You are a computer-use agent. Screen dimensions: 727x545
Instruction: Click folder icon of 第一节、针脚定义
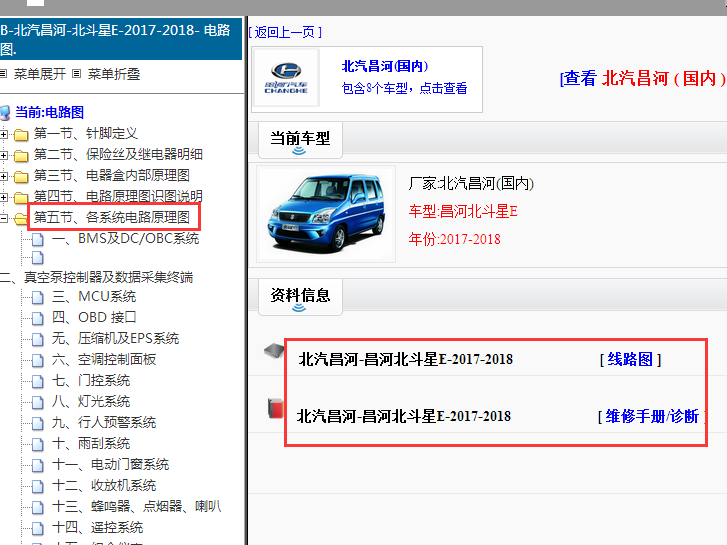pyautogui.click(x=21, y=135)
